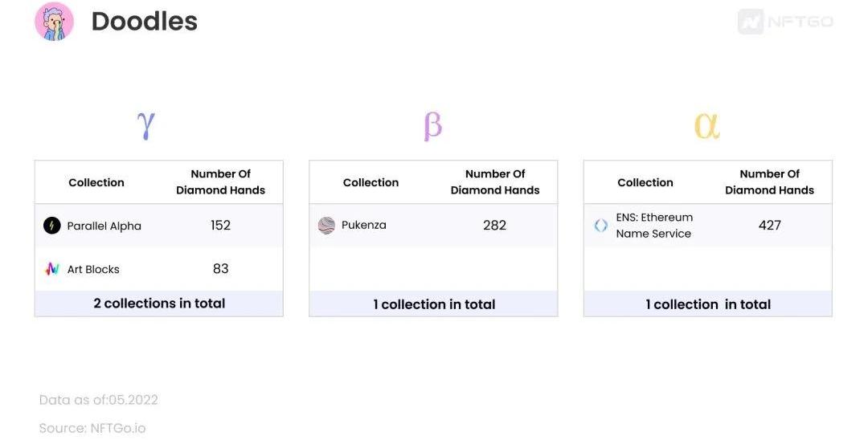Click the alpha symbol above right table
The image size is (868, 440).
(x=706, y=125)
